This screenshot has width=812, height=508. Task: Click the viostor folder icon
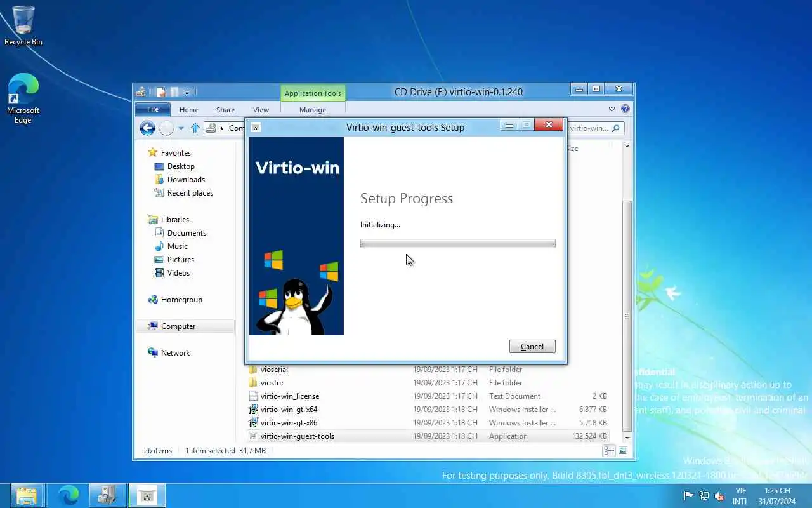(253, 383)
